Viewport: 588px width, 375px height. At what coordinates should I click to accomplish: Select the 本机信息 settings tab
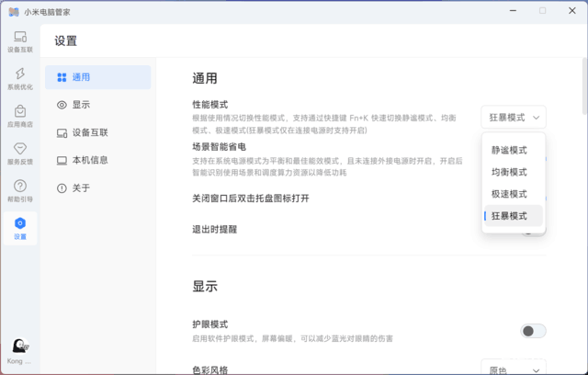click(98, 160)
